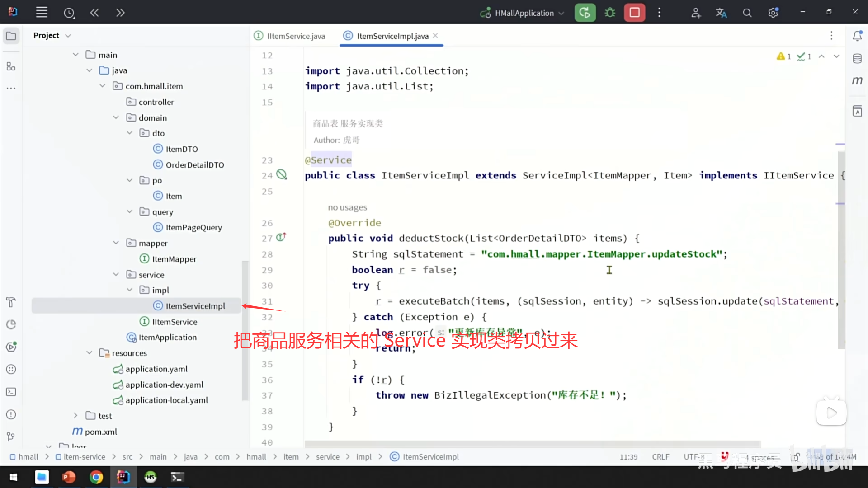Open the Terminal tool window

click(x=11, y=392)
